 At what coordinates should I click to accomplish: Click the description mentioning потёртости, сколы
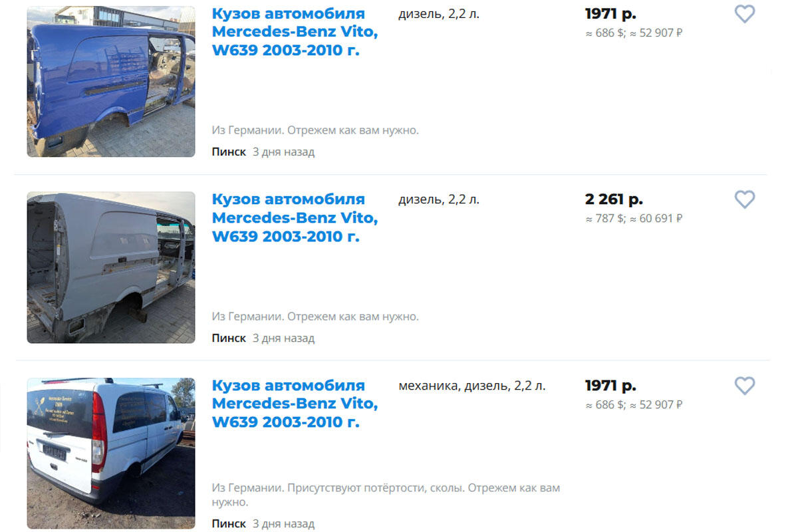point(386,495)
